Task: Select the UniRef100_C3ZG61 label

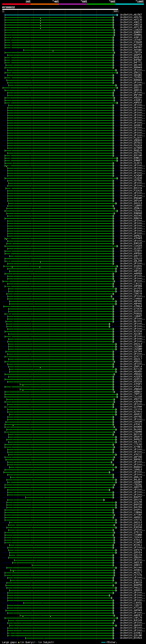Action: (131, 269)
